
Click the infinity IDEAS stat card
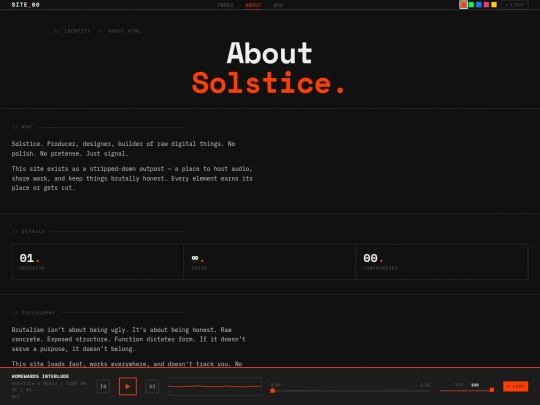pos(269,262)
